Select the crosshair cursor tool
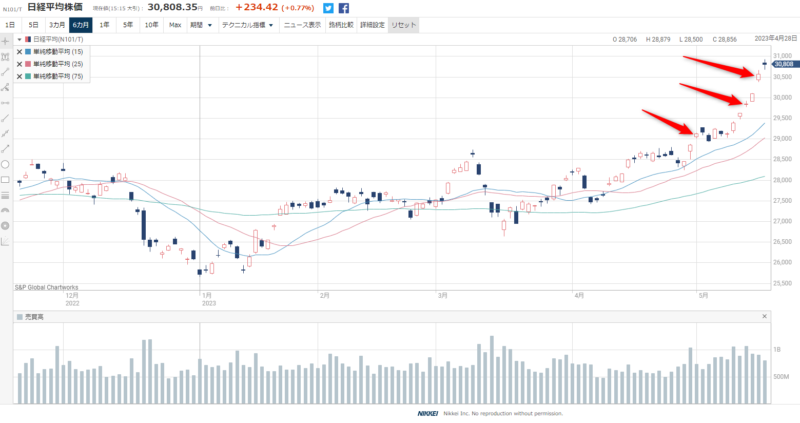 tap(5, 41)
